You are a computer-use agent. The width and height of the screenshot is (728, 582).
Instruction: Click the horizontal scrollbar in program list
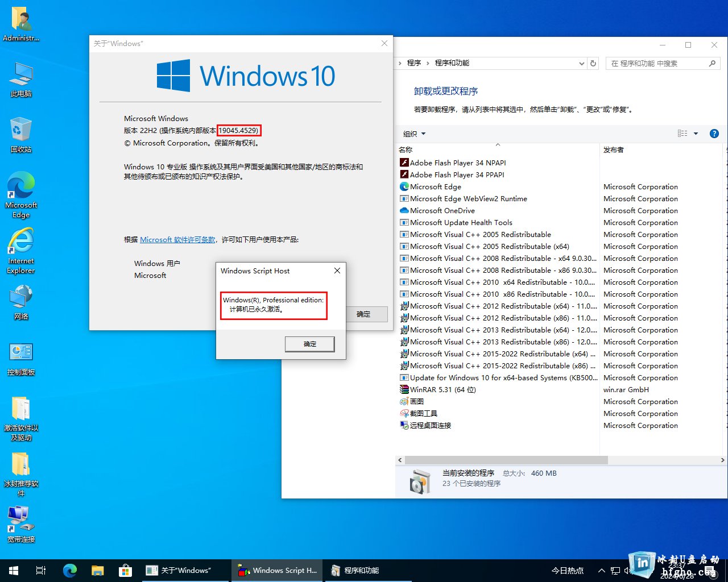(506, 460)
